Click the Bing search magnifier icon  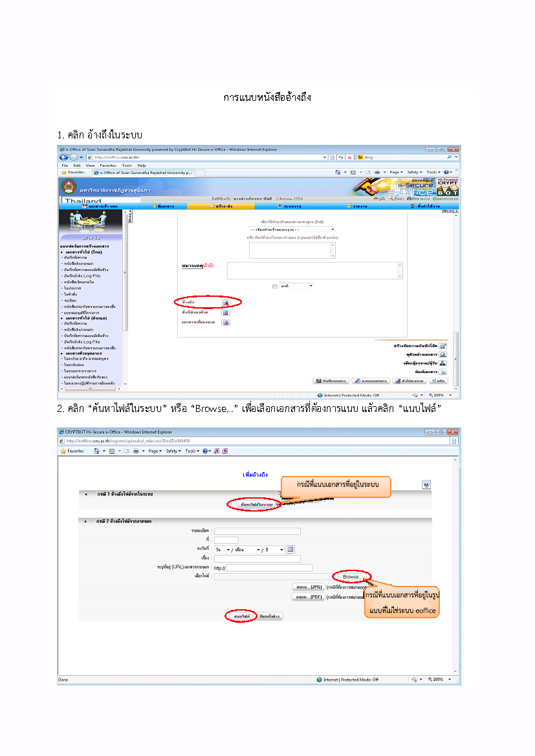point(450,157)
